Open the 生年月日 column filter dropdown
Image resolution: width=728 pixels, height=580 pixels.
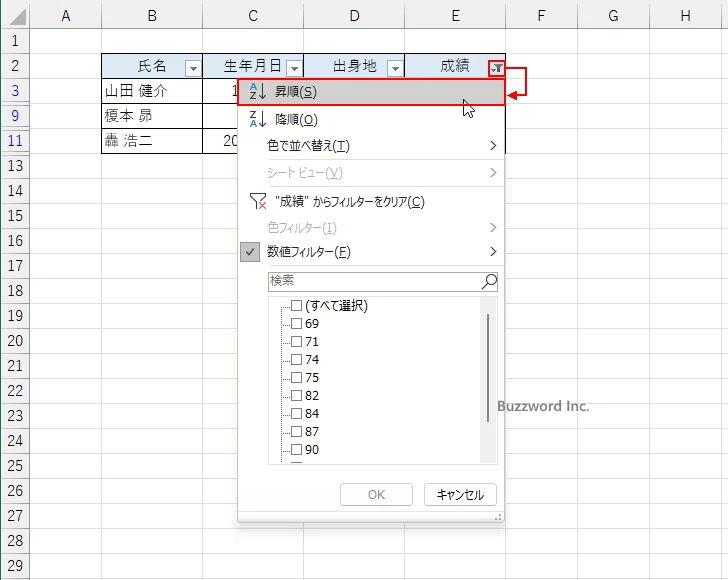(x=294, y=69)
